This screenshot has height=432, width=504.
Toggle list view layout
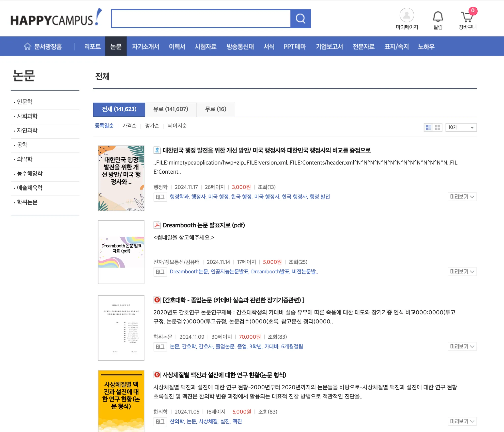(428, 127)
